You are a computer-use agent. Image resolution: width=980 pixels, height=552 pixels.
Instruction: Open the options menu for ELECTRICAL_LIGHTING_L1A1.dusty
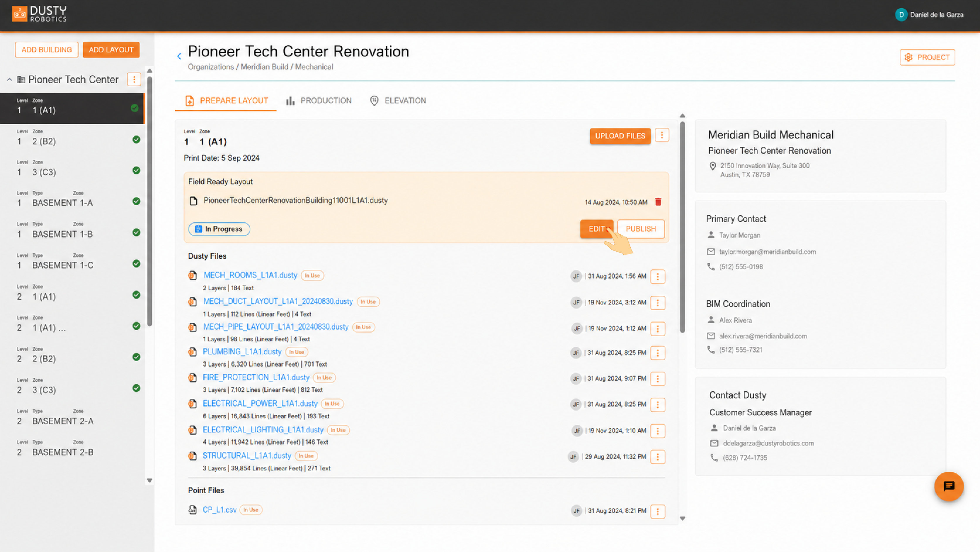point(658,431)
